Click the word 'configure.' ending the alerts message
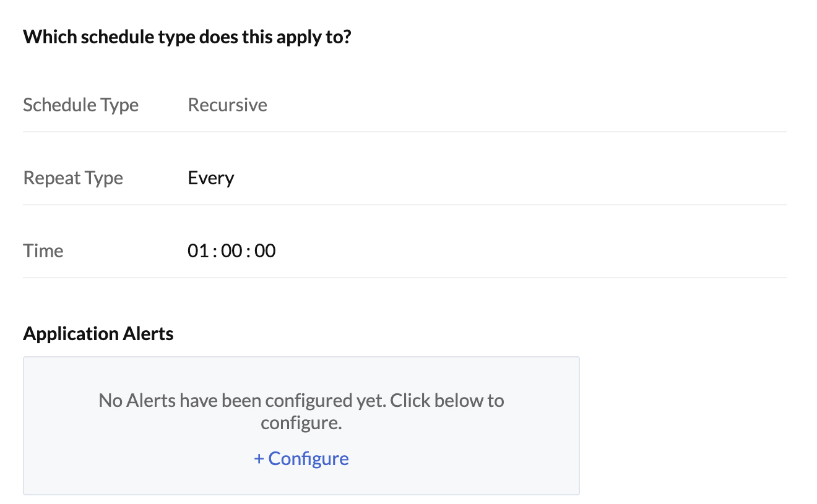This screenshot has height=504, width=817. point(301,424)
